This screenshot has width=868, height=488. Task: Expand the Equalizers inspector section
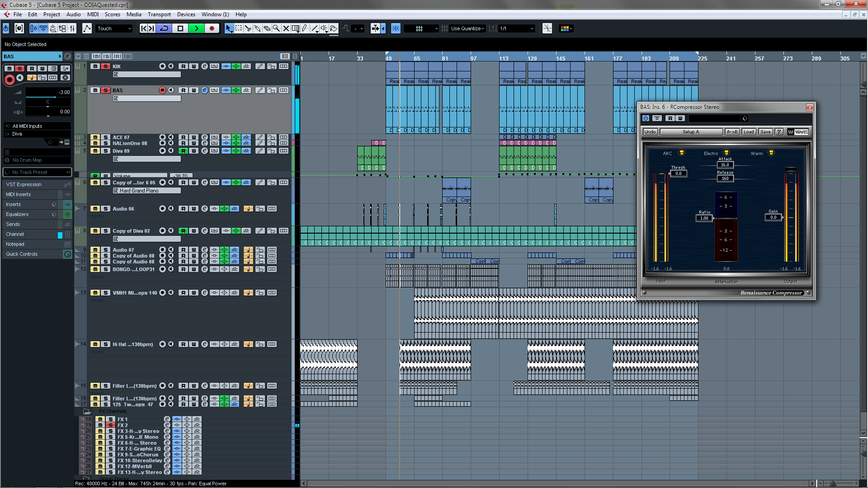coord(17,214)
